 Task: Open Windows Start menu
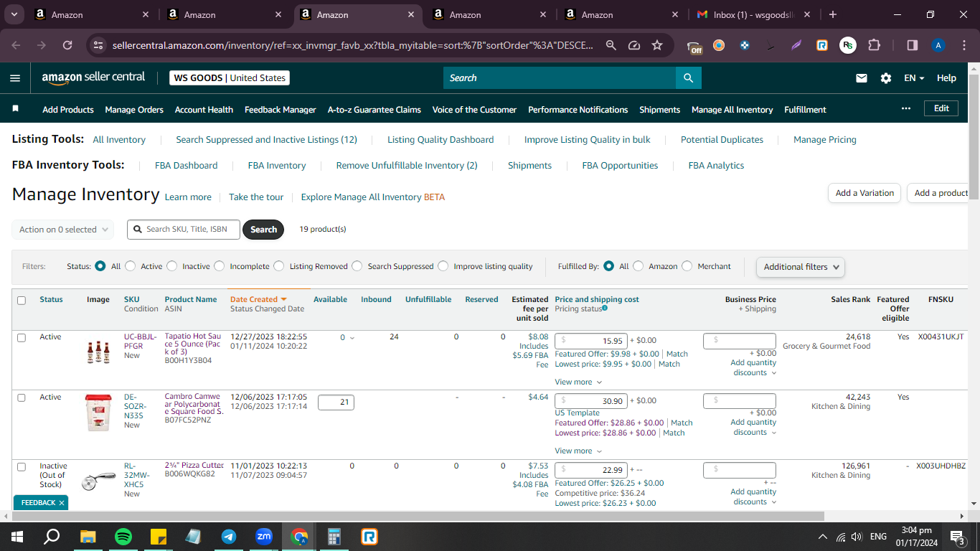click(17, 537)
